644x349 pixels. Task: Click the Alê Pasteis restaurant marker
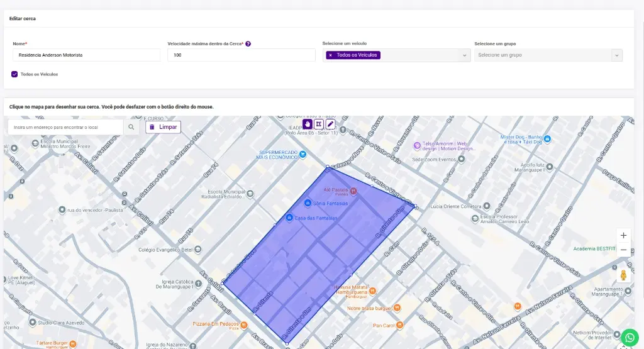click(353, 191)
